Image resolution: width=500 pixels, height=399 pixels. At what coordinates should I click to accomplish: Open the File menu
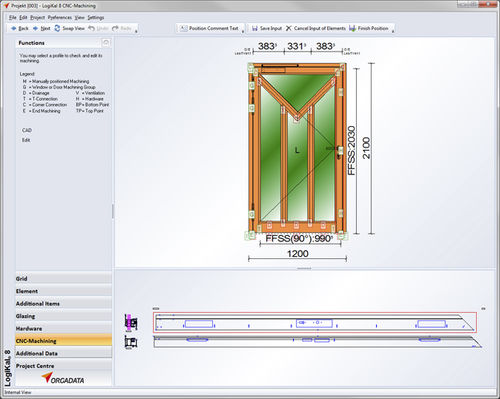12,17
